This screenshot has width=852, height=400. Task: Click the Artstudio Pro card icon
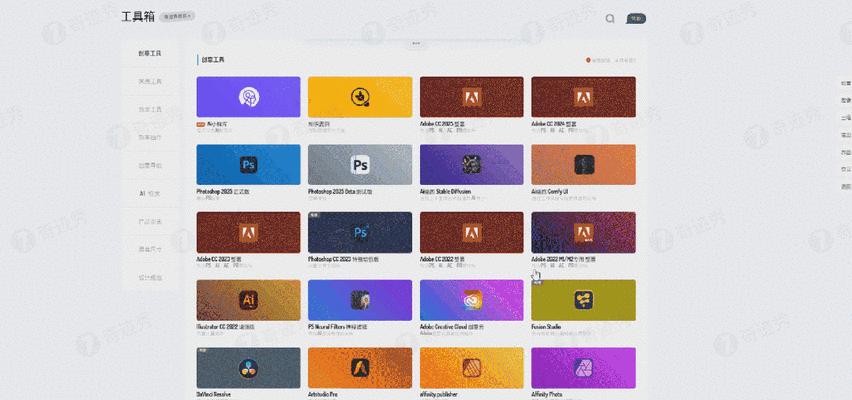tap(360, 368)
